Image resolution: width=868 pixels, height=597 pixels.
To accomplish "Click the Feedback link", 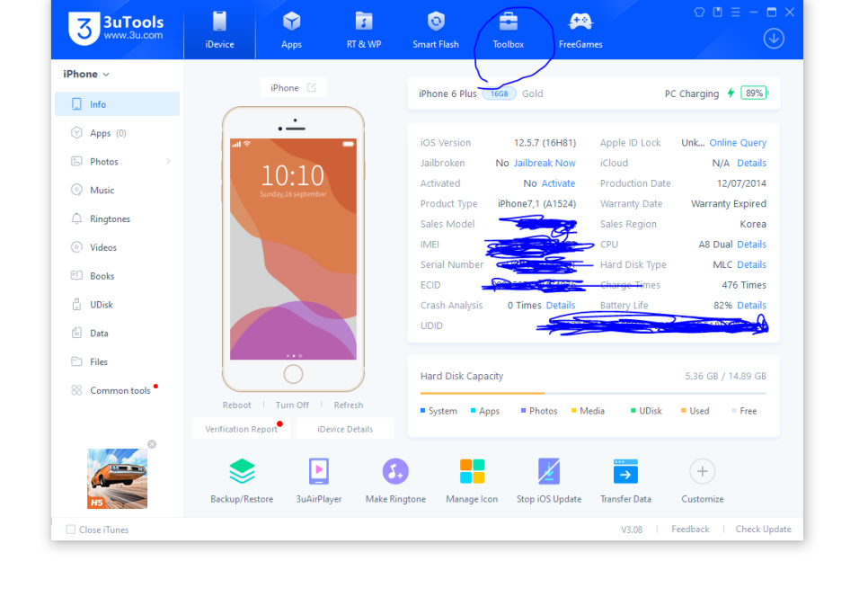I will coord(690,530).
